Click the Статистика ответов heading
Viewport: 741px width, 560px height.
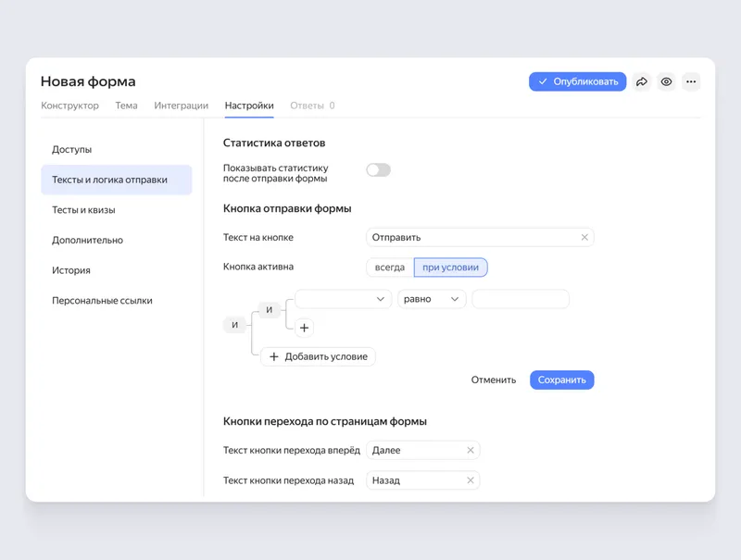pyautogui.click(x=274, y=143)
